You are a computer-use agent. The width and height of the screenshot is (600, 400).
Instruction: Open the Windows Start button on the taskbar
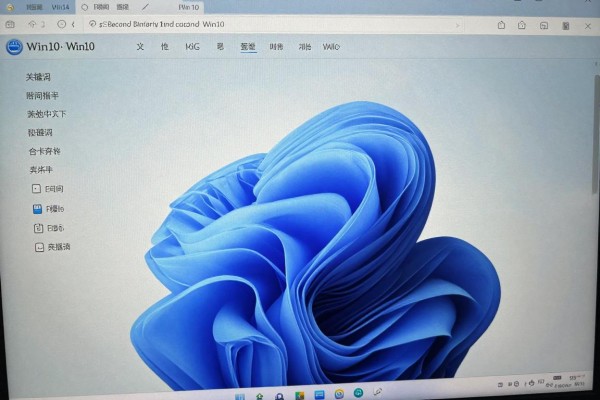pos(240,397)
